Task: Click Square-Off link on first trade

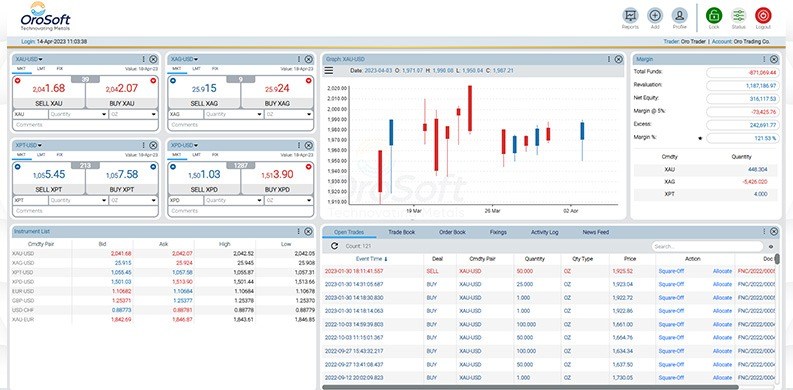Action: (x=671, y=271)
